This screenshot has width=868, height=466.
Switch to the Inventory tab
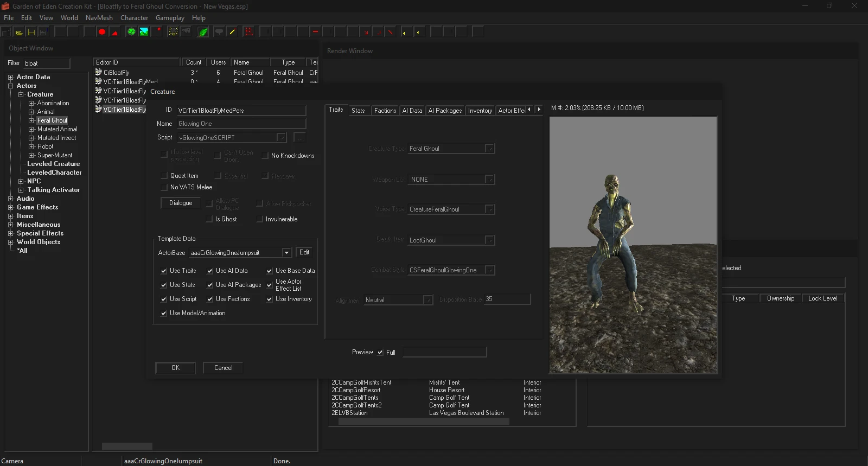click(480, 111)
